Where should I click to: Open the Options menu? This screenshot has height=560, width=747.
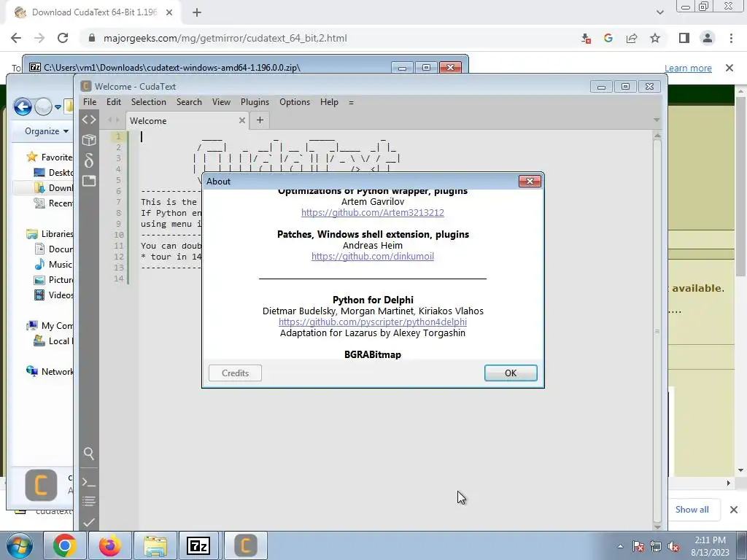tap(295, 102)
